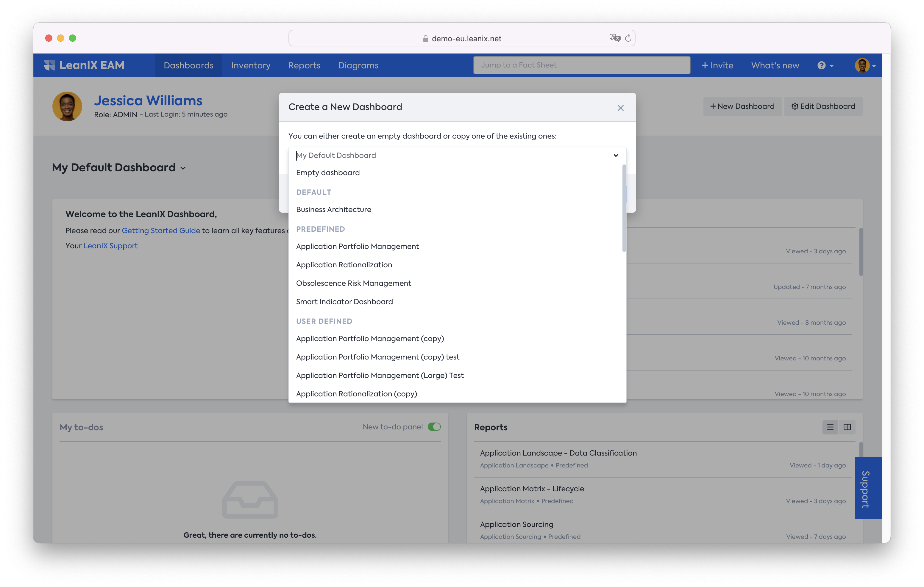This screenshot has height=587, width=924.
Task: Close the Create a New Dashboard dialog
Action: click(620, 108)
